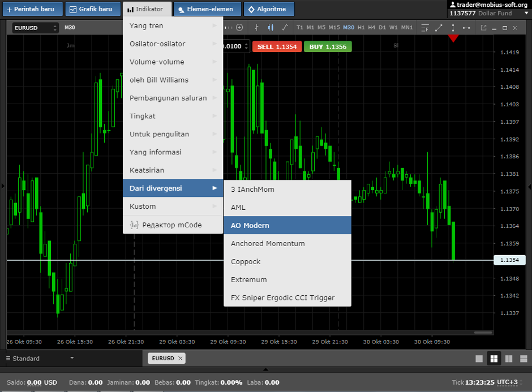Close the EURUSD chart tab

pyautogui.click(x=181, y=358)
